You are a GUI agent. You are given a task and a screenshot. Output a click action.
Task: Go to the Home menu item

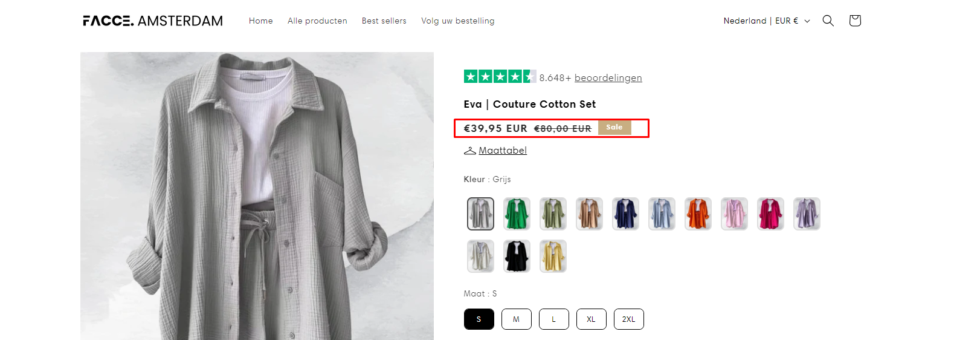[x=261, y=21]
